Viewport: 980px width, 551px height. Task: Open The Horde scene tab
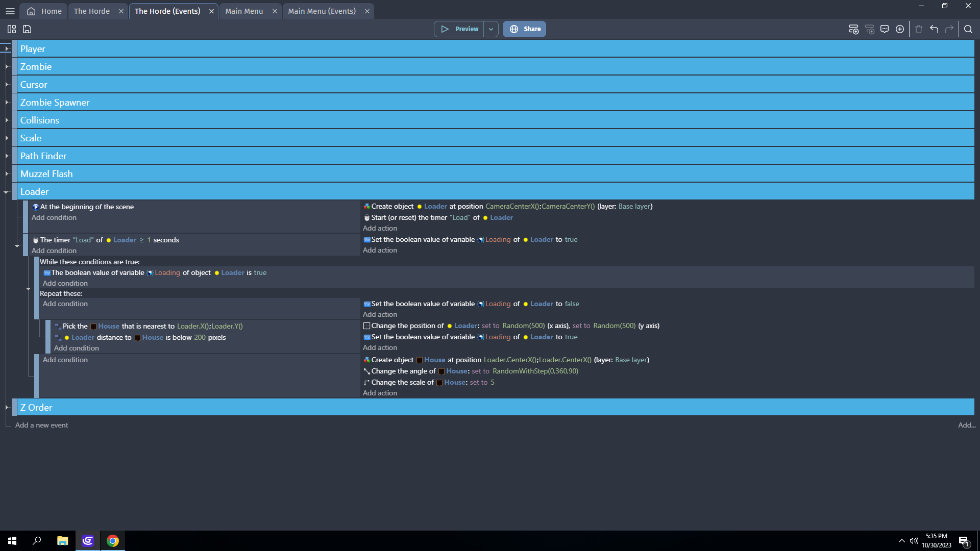92,11
